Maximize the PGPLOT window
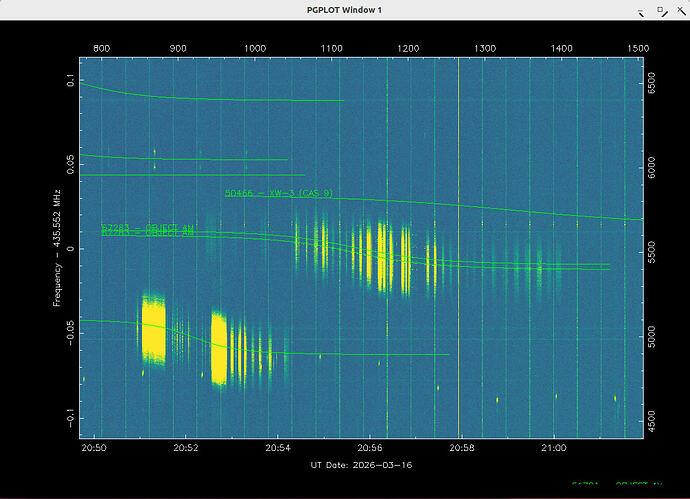This screenshot has height=499, width=690. 660,11
